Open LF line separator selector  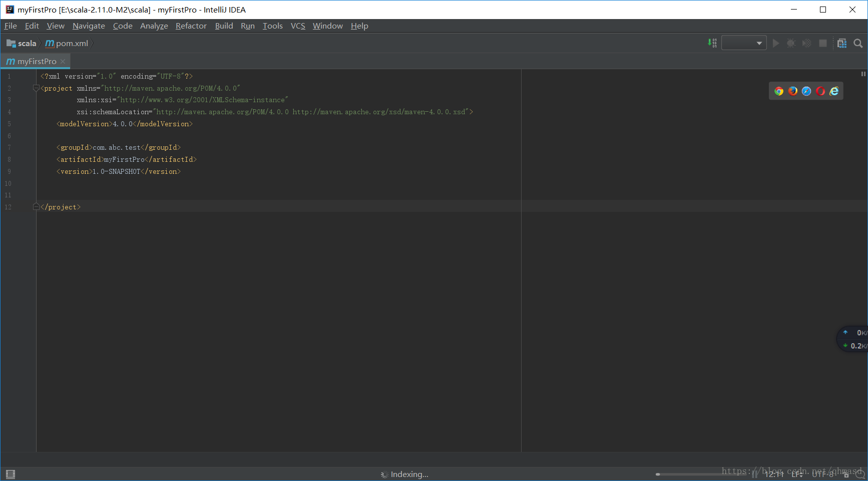(x=797, y=474)
